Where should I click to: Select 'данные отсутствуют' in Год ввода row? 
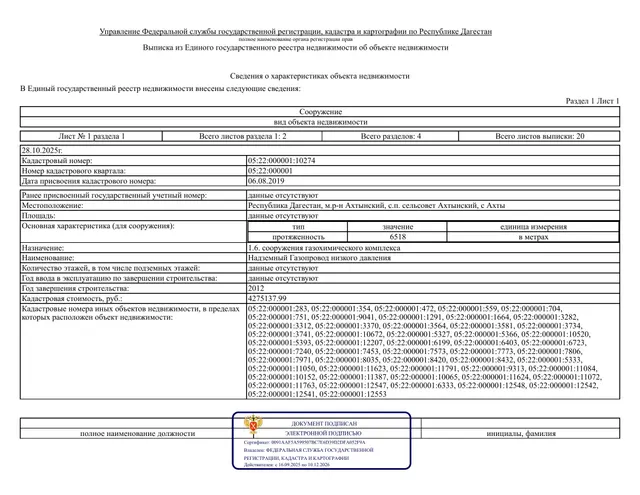click(283, 279)
